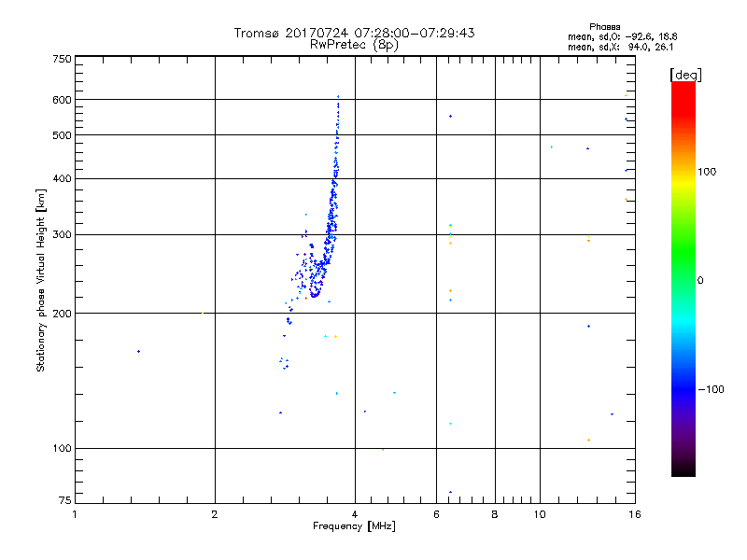Image resolution: width=747 pixels, height=560 pixels.
Task: Click the '16' frequency tick label
Action: click(x=635, y=514)
